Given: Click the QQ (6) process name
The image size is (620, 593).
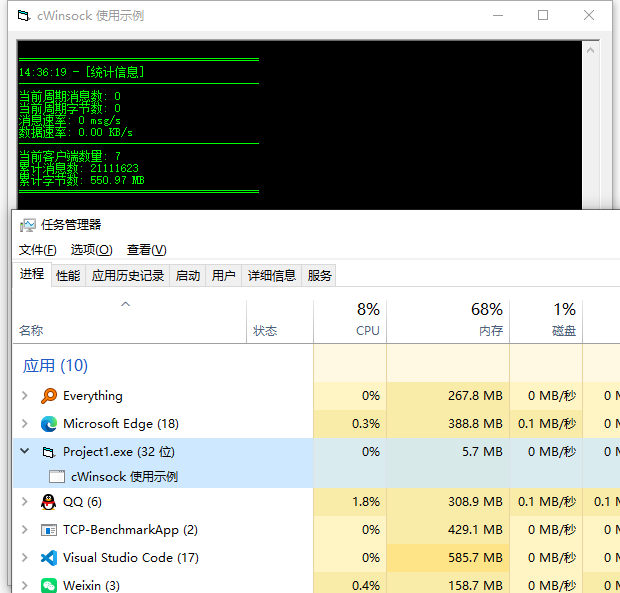Looking at the screenshot, I should [x=82, y=502].
